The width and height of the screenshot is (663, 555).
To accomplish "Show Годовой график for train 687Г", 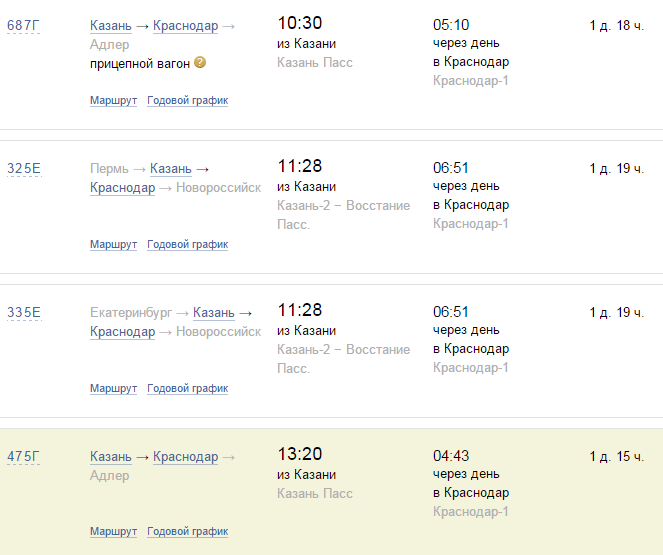I will coord(187,100).
